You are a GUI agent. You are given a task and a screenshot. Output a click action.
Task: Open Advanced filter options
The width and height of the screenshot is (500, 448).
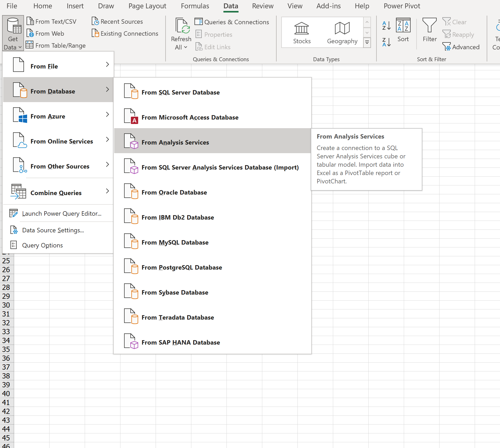(x=461, y=47)
